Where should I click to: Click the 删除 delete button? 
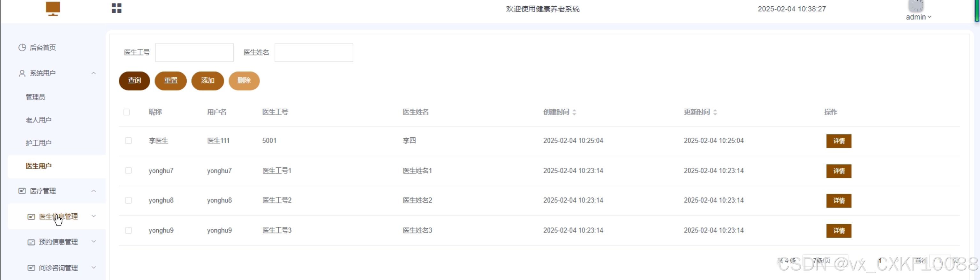(244, 81)
